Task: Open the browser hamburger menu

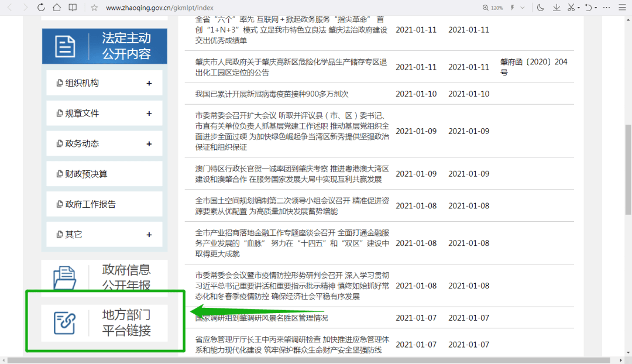Action: (x=621, y=8)
